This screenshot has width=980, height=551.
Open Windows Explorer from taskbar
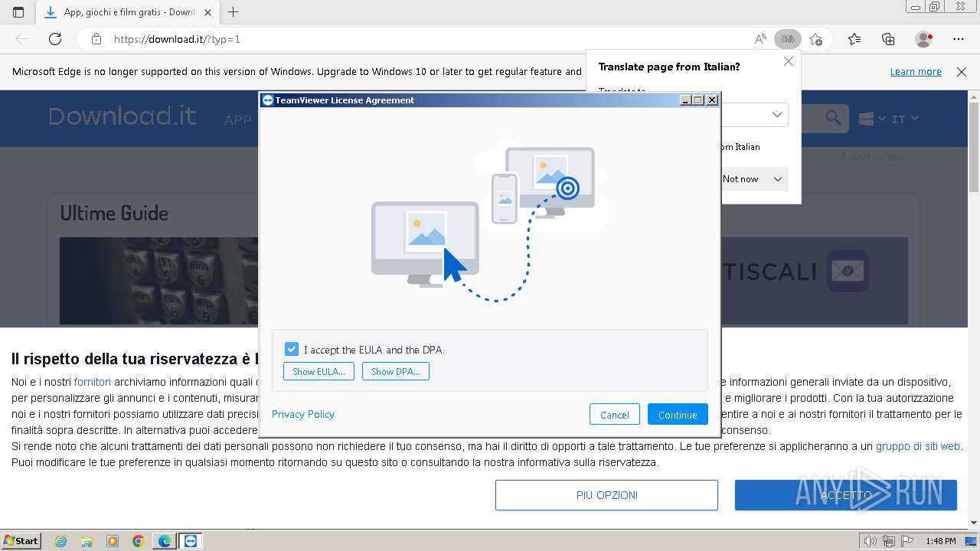click(x=87, y=541)
